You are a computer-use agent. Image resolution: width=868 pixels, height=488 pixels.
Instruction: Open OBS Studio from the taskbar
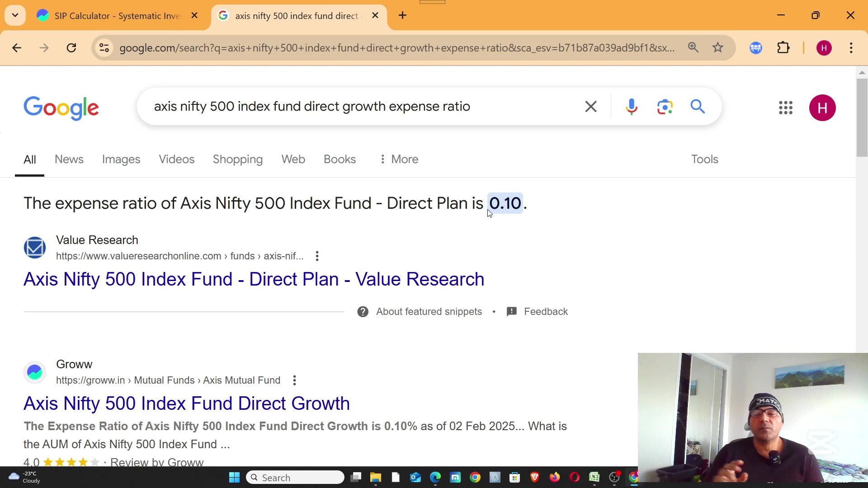pos(614,477)
